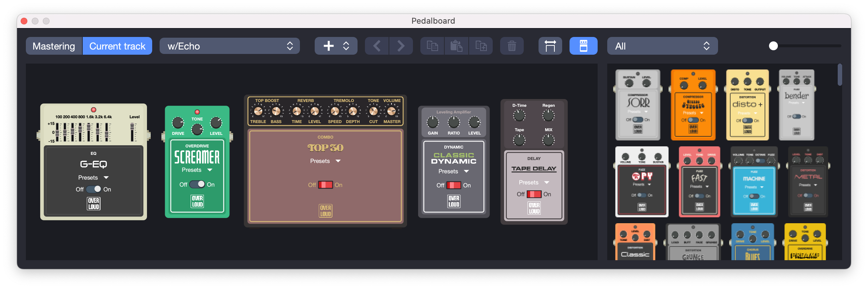The height and width of the screenshot is (289, 868).
Task: Click the MASTER knob on Top 30
Action: (x=392, y=111)
